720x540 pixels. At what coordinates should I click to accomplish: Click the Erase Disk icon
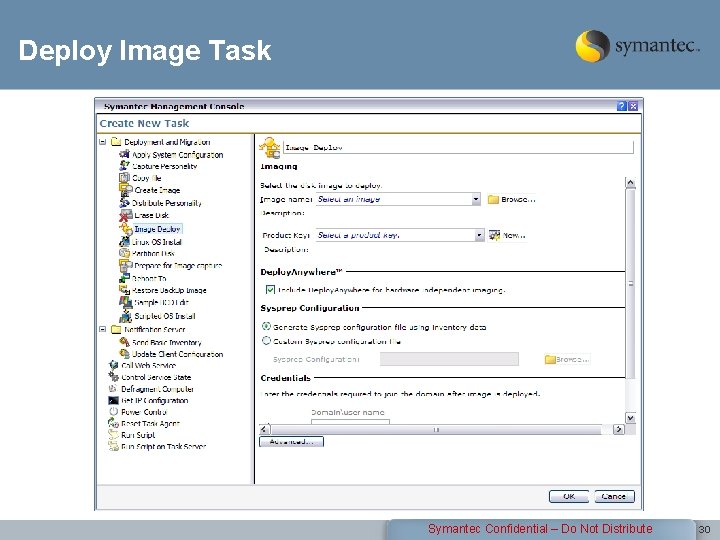[126, 215]
